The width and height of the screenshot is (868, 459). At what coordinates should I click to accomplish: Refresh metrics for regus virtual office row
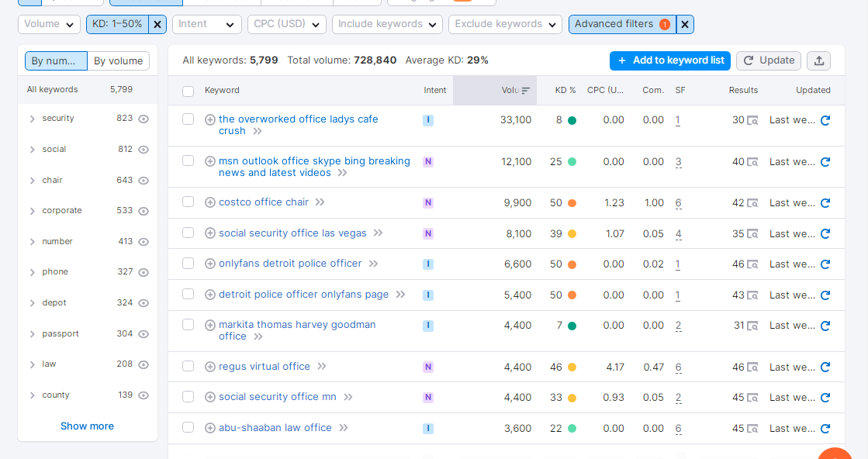click(x=825, y=367)
